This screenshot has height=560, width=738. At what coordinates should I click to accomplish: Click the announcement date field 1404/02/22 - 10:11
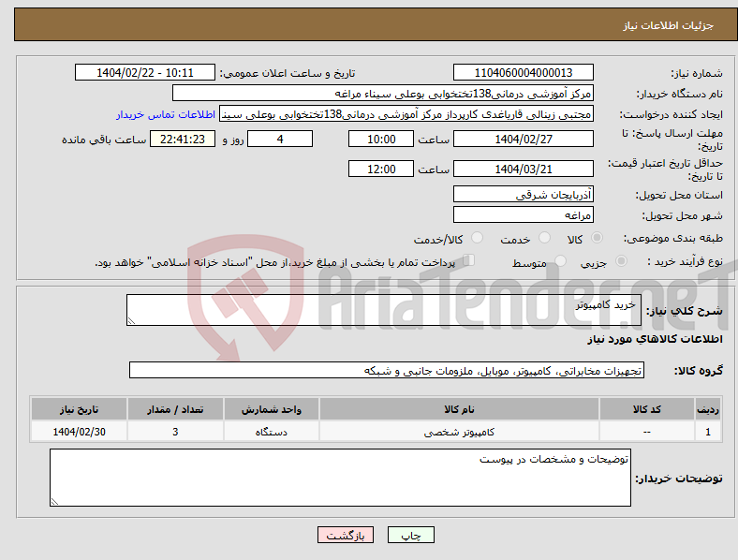tap(145, 72)
